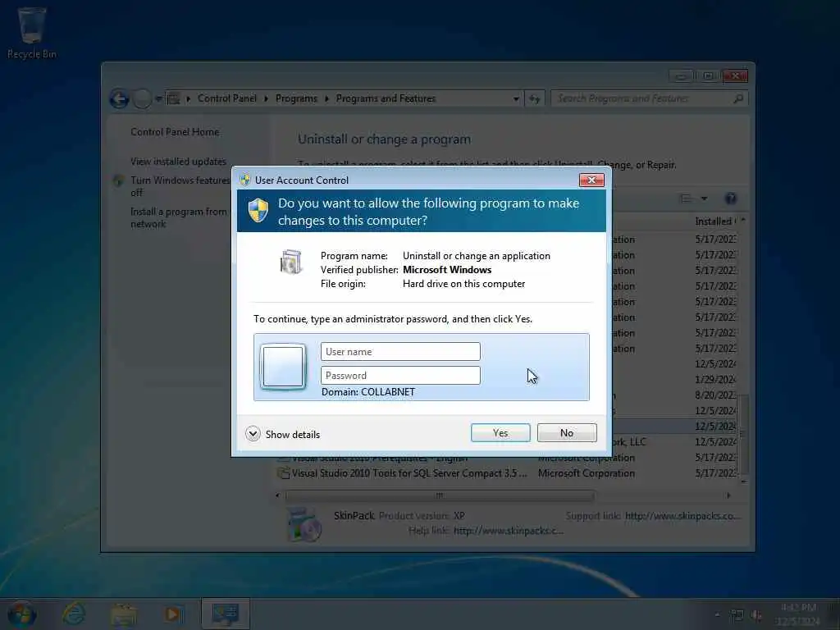Open the skinpacks.co support link
Image resolution: width=840 pixels, height=630 pixels.
[x=683, y=516]
